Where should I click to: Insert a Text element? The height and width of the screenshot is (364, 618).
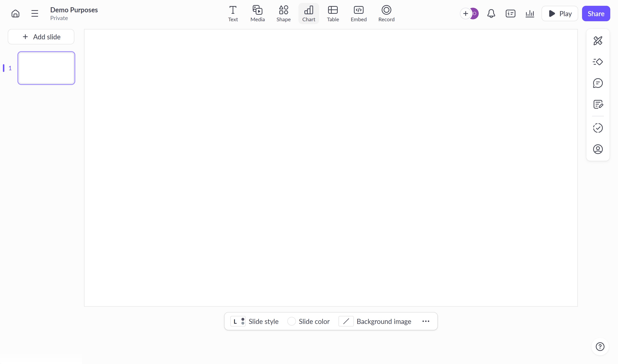pyautogui.click(x=233, y=14)
